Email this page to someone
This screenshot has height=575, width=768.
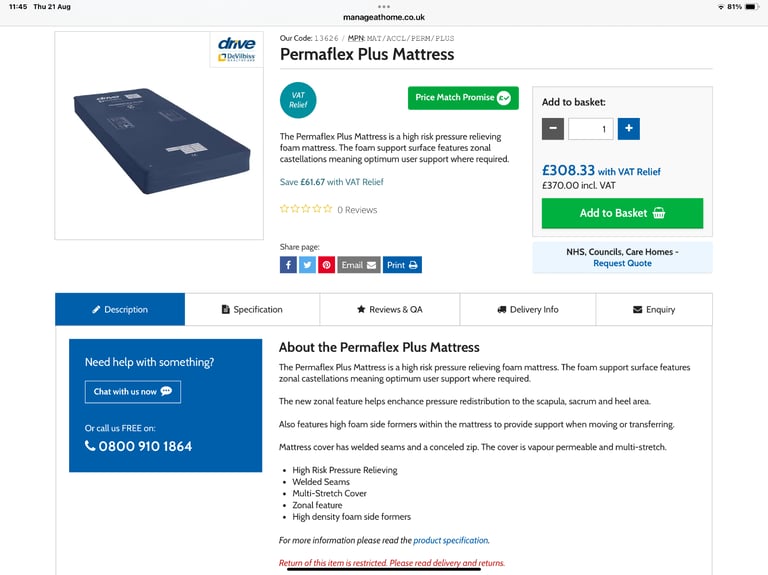pos(359,265)
